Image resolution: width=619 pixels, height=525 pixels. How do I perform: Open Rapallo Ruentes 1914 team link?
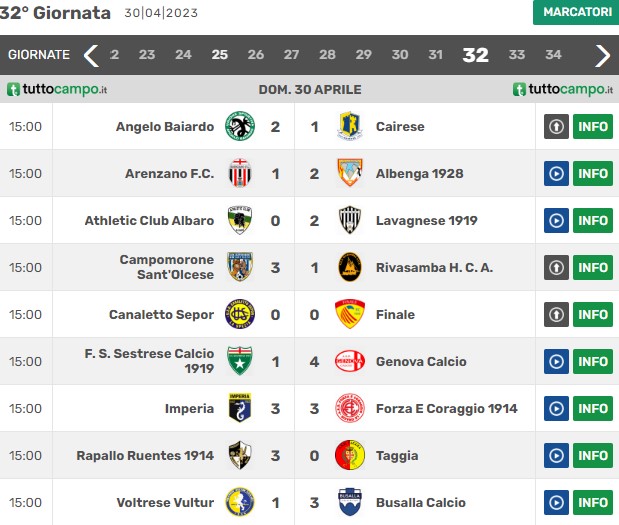click(145, 456)
